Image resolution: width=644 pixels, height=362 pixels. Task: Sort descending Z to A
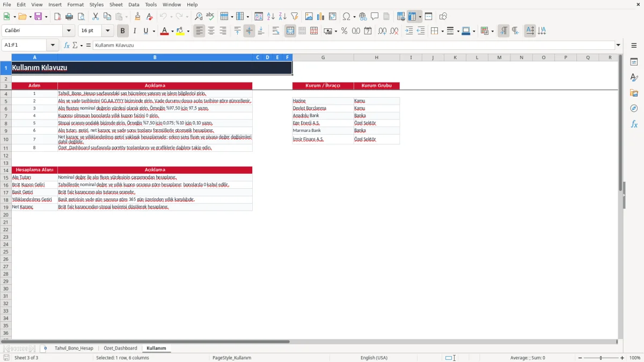tap(282, 17)
